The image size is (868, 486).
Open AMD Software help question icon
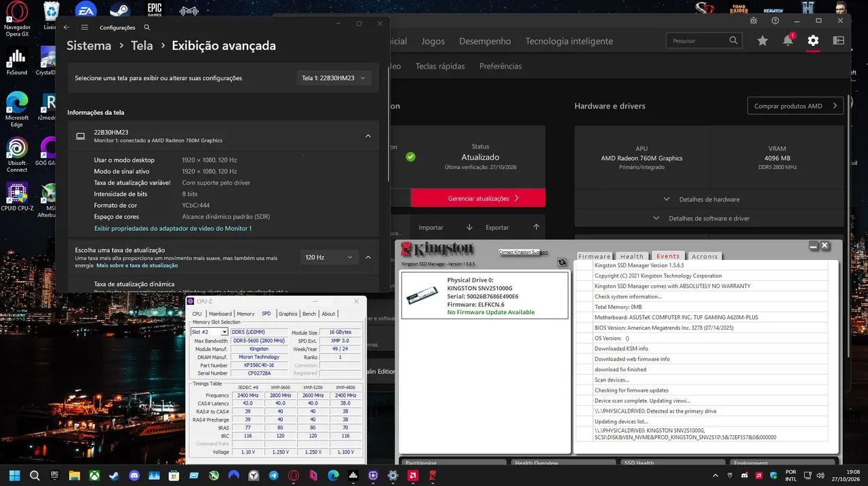(775, 20)
